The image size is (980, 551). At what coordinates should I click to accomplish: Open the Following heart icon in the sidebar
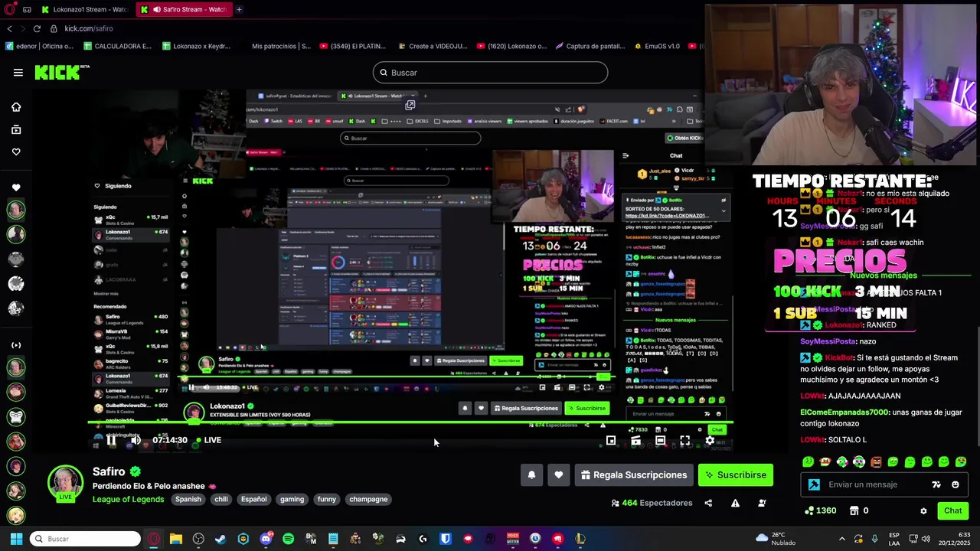tap(16, 152)
